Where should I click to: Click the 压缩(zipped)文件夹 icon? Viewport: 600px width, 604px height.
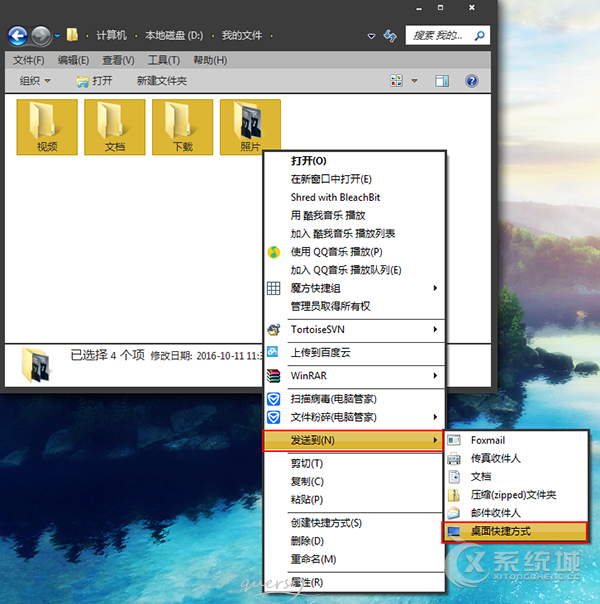(x=454, y=495)
